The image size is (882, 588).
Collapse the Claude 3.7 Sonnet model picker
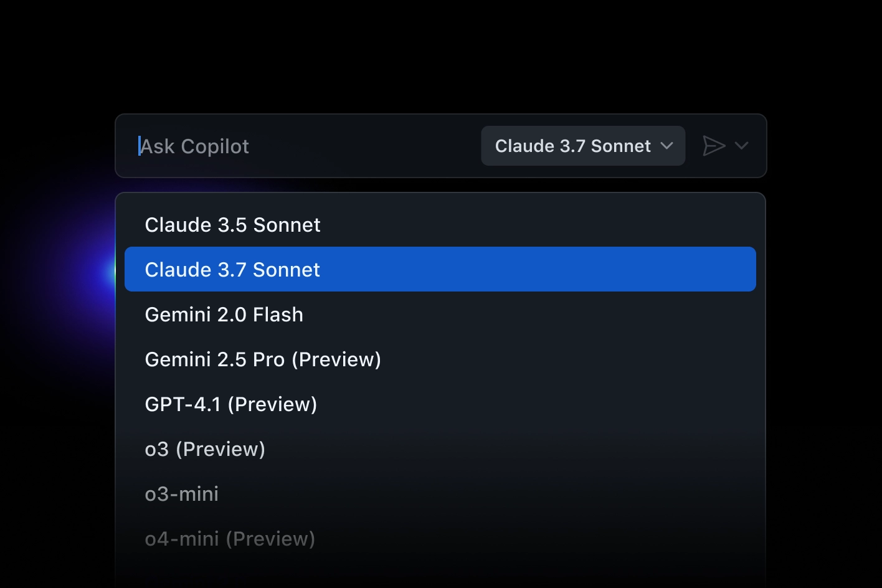click(583, 146)
